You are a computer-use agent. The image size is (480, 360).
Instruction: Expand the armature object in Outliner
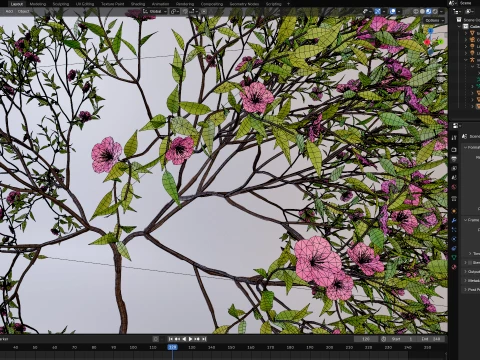[466, 60]
